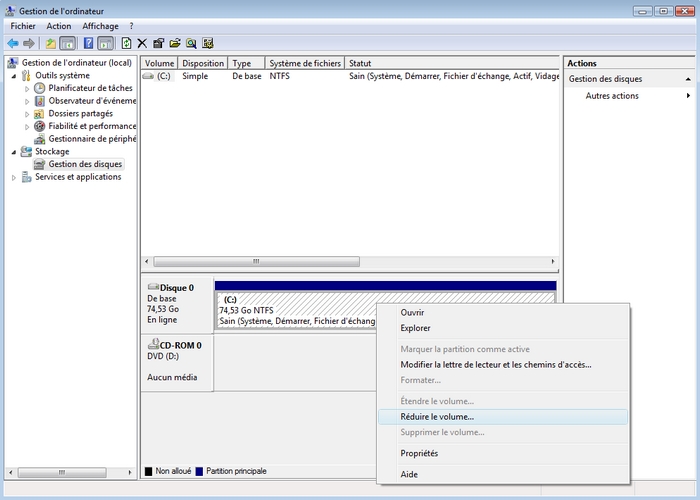Expand the Planificateur de tâches node
The width and height of the screenshot is (700, 500).
tap(27, 88)
